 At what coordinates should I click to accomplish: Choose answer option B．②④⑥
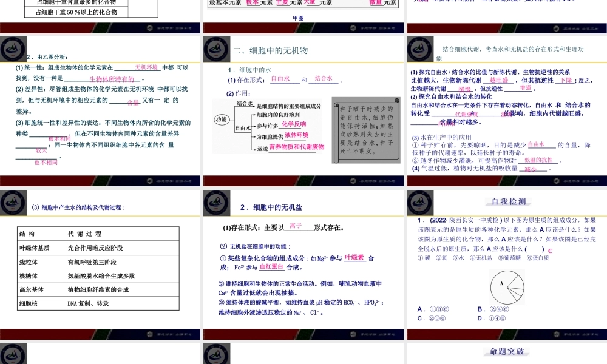click(x=493, y=309)
